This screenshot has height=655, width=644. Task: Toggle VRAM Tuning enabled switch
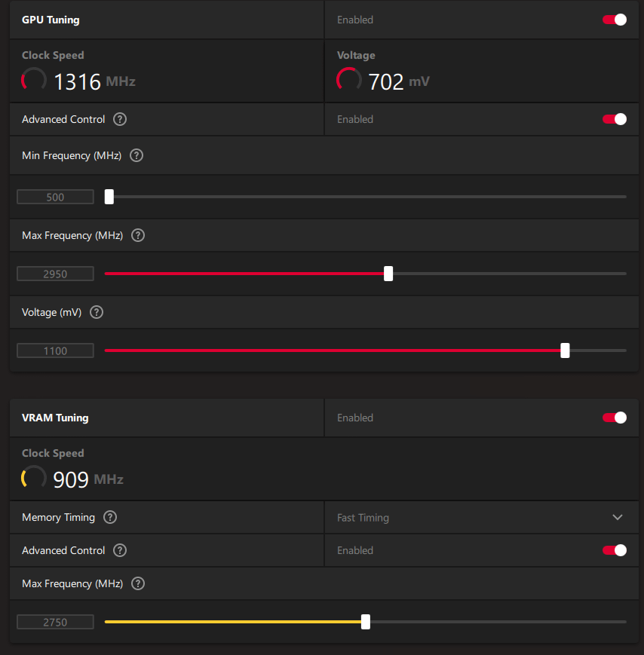(x=615, y=418)
